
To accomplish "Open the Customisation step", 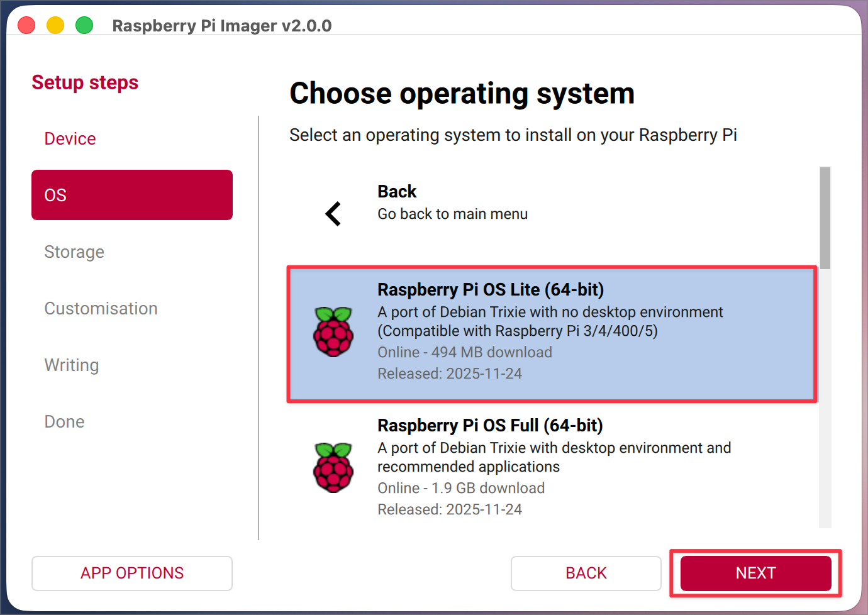I will (x=101, y=308).
